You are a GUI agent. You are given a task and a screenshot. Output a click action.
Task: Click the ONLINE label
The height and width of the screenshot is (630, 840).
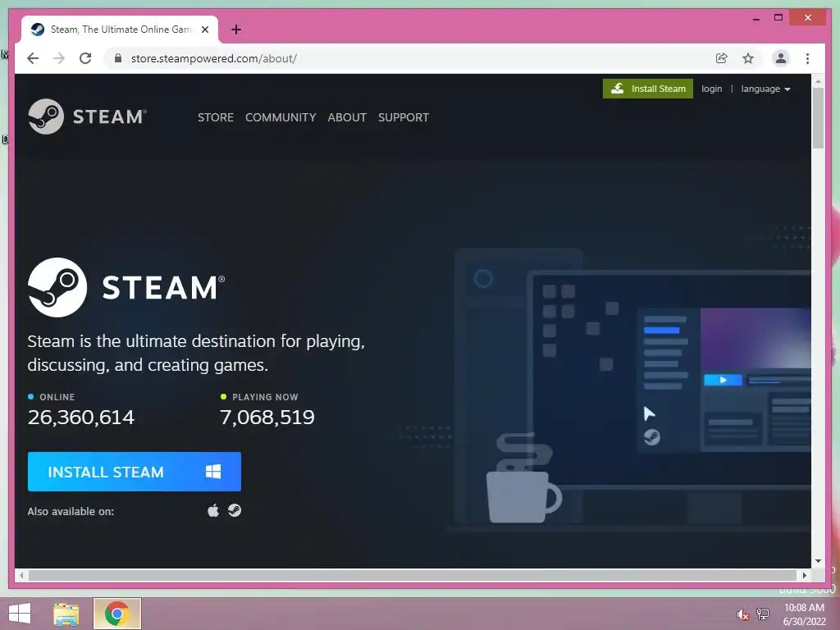pos(57,397)
